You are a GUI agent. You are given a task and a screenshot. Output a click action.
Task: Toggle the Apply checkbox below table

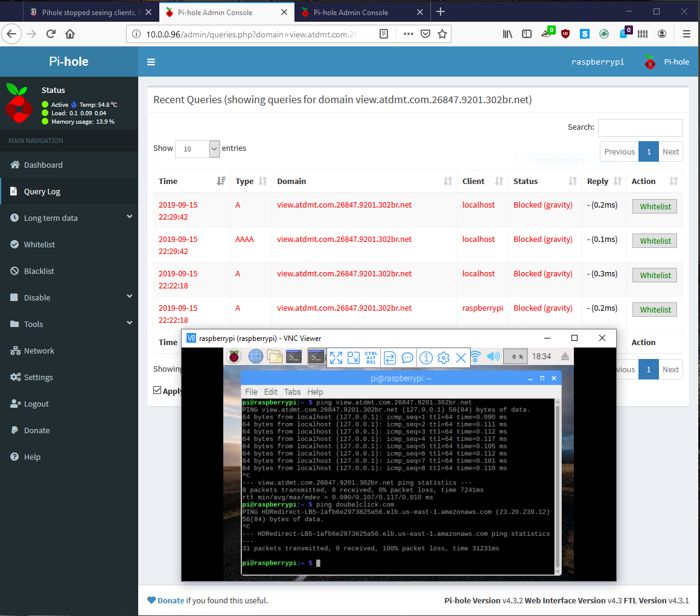(x=157, y=390)
